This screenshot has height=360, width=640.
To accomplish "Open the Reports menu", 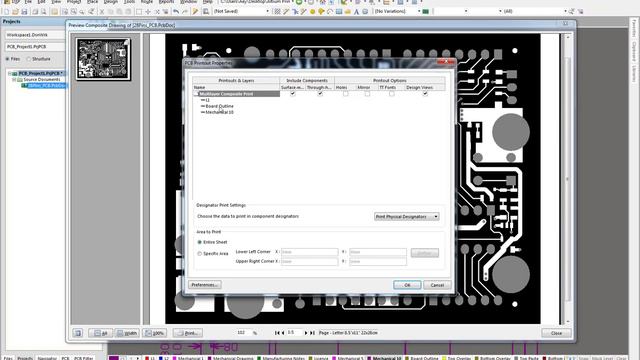I will click(166, 2).
